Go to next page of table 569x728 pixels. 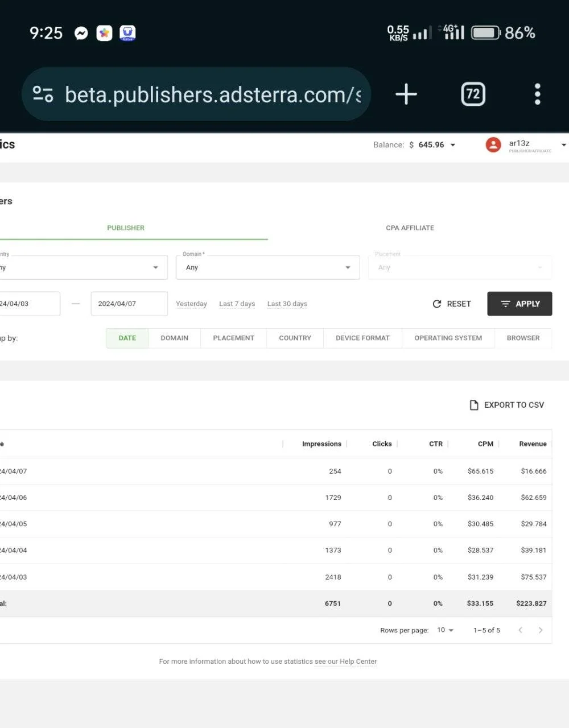[x=541, y=630]
